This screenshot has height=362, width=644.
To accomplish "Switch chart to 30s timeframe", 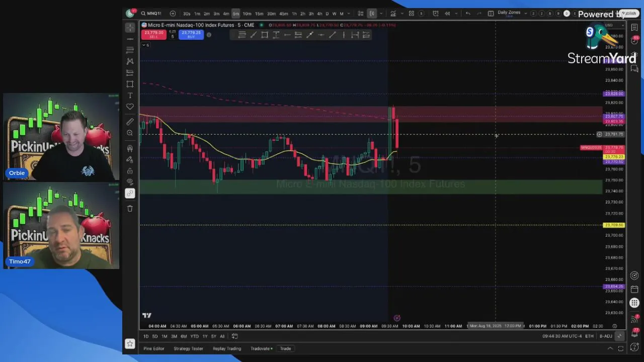I will click(187, 14).
